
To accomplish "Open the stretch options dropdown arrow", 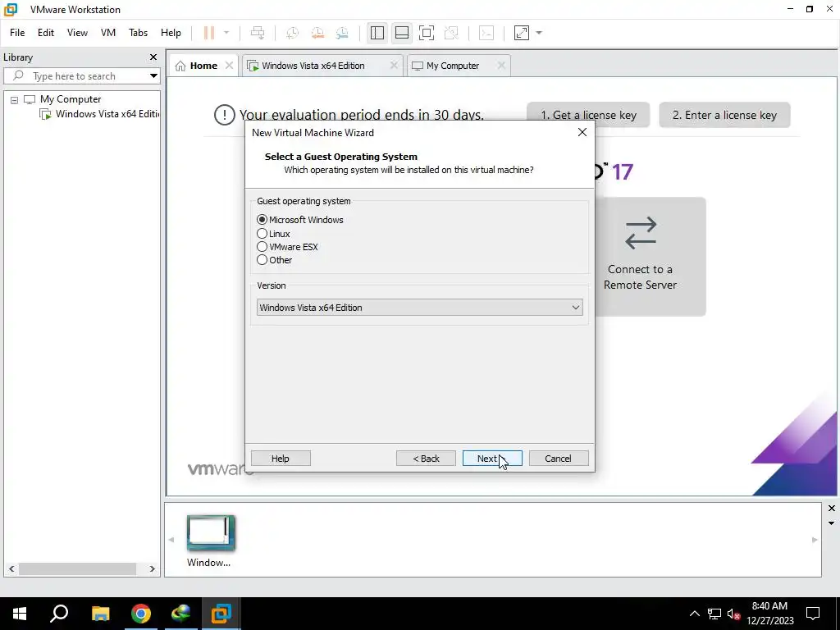I will (x=539, y=33).
